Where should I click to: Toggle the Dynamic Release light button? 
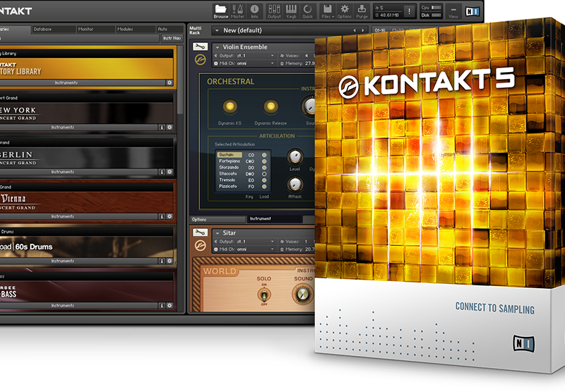pos(270,106)
